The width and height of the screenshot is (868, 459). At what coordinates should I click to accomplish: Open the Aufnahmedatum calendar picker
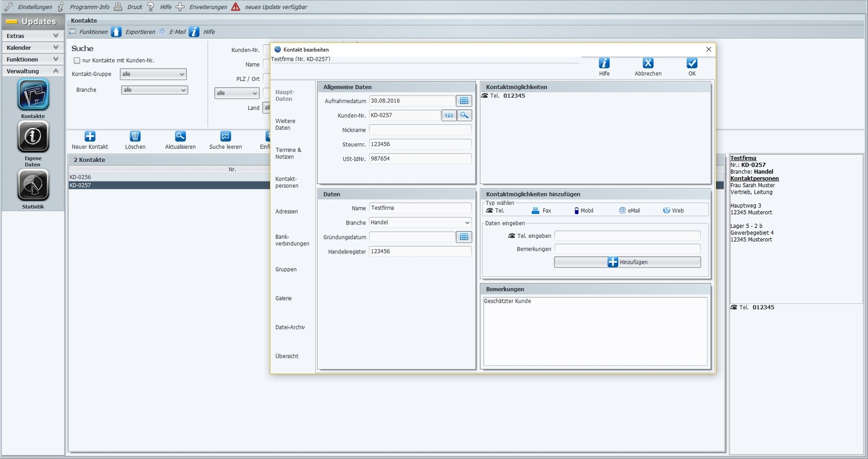coord(464,101)
